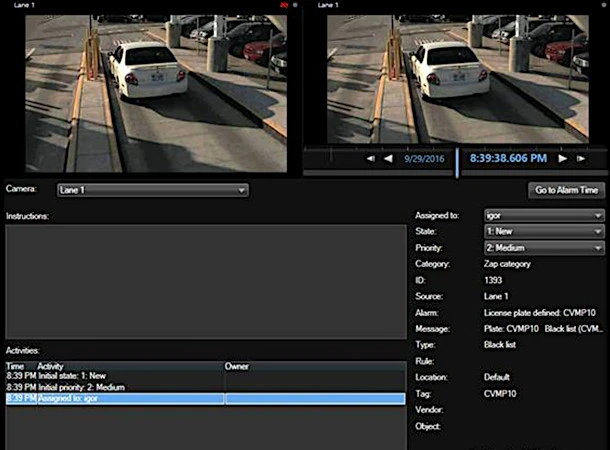The width and height of the screenshot is (610, 450).
Task: Open the Assigned to igor dropdown
Action: click(544, 215)
